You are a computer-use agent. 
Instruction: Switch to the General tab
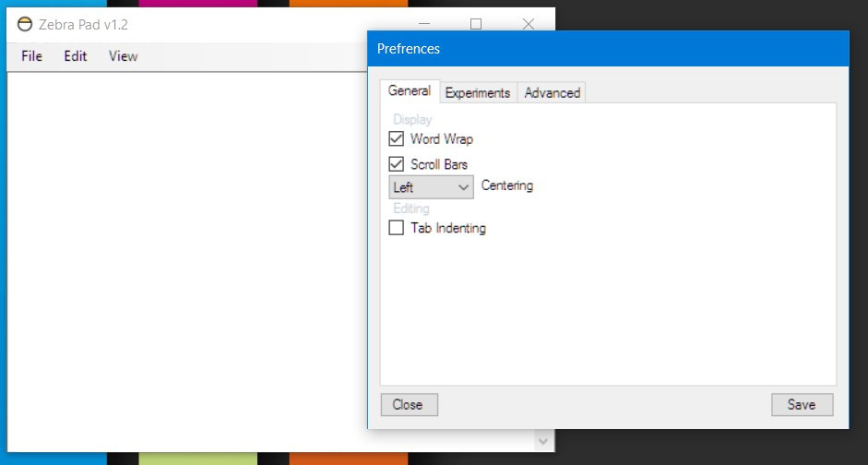[409, 91]
